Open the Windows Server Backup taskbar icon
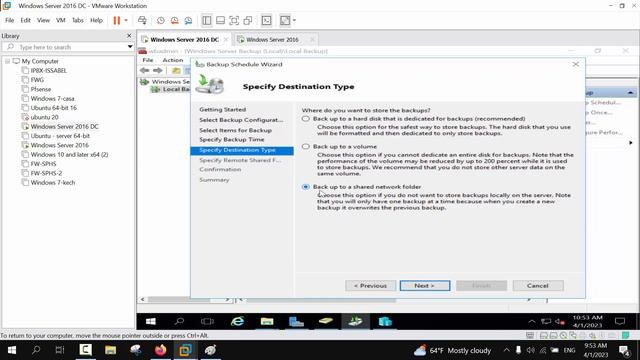 pyautogui.click(x=355, y=322)
